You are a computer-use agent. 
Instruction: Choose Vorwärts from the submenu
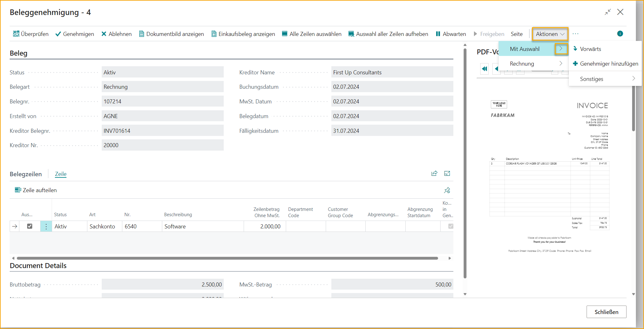590,49
